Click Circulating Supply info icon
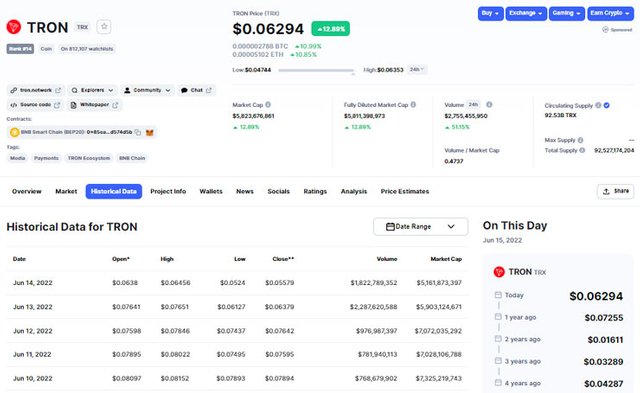 [x=598, y=105]
